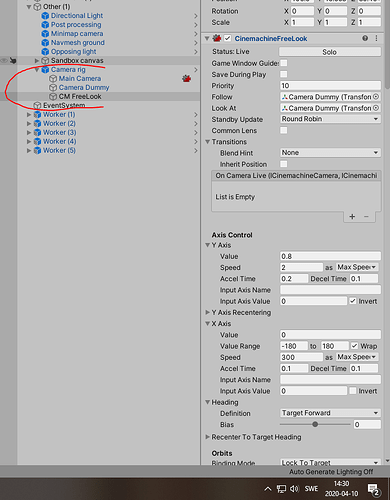
Task: Open the CinemachineFreeLook component options menu
Action: pyautogui.click(x=377, y=38)
